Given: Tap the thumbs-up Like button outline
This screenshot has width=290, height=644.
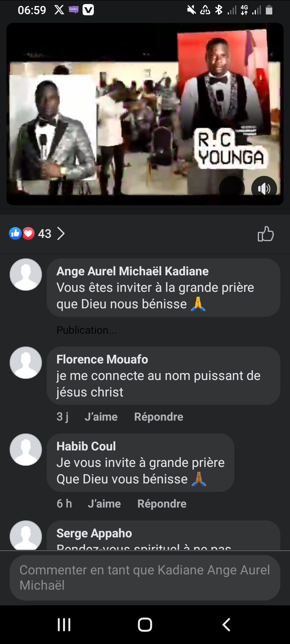Looking at the screenshot, I should click(x=265, y=234).
